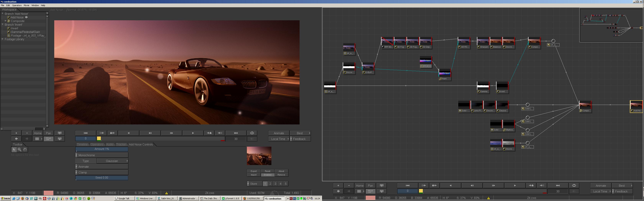Toggle the Monochrome checkbox
Image resolution: width=644 pixels, height=201 pixels.
point(76,155)
